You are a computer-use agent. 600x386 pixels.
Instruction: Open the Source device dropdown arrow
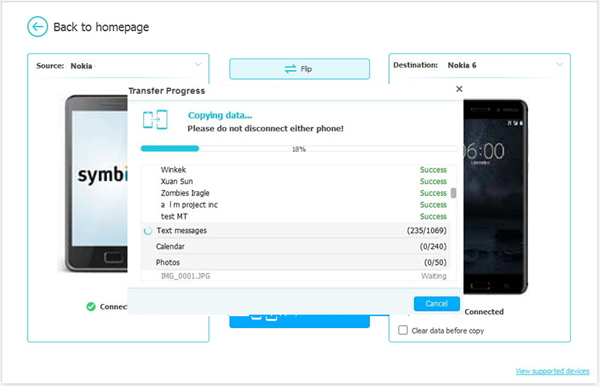[198, 64]
